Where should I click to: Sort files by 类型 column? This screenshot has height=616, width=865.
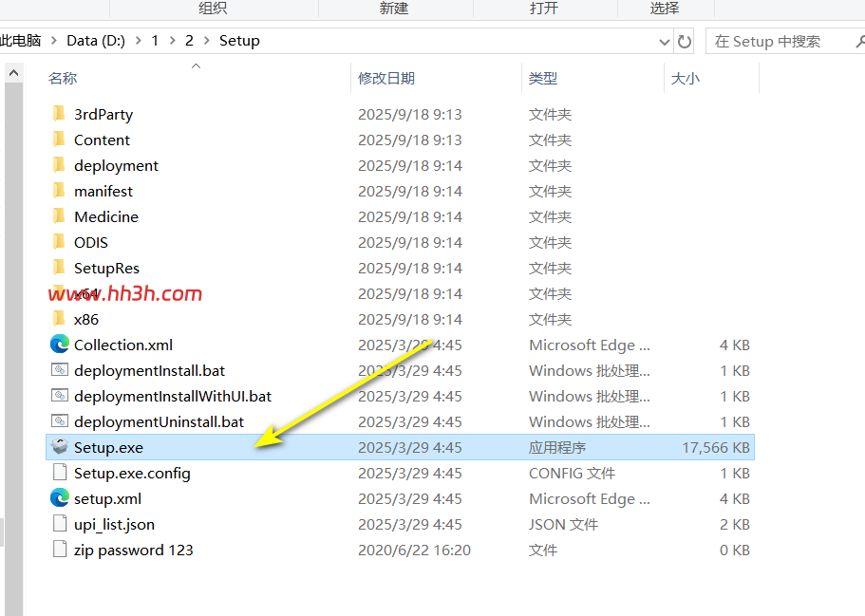pos(543,79)
